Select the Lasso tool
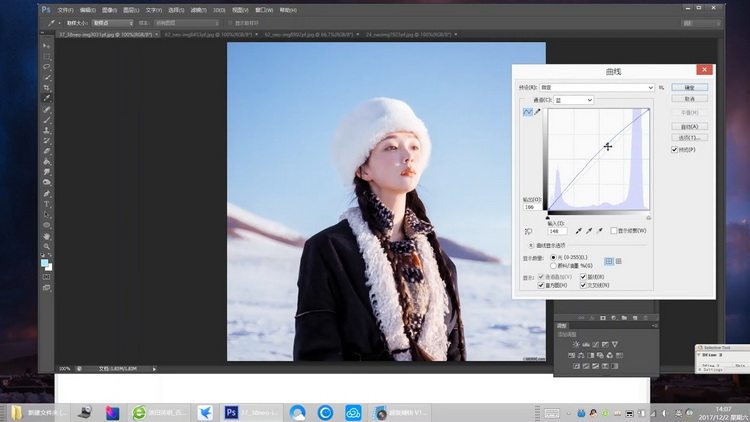Viewport: 750px width, 422px height. pyautogui.click(x=46, y=67)
